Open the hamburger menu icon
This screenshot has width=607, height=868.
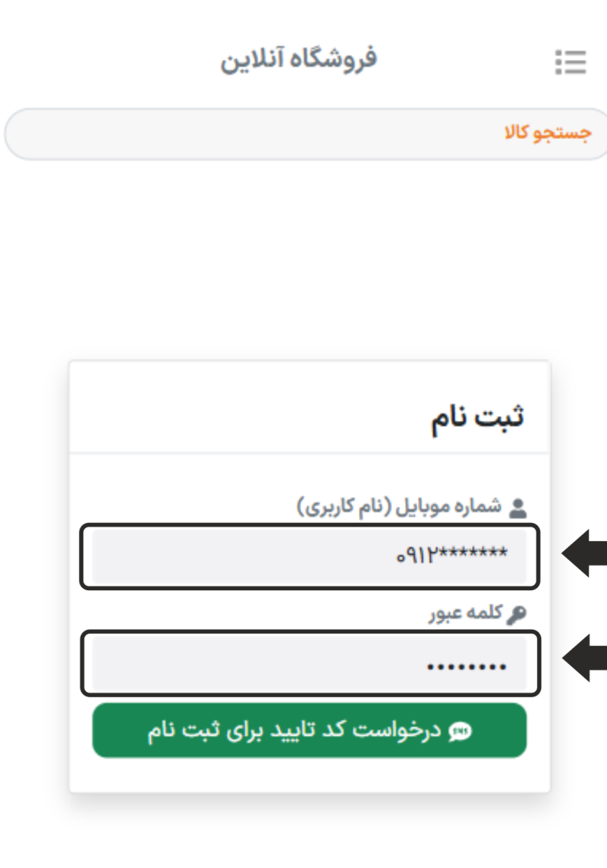click(x=571, y=62)
